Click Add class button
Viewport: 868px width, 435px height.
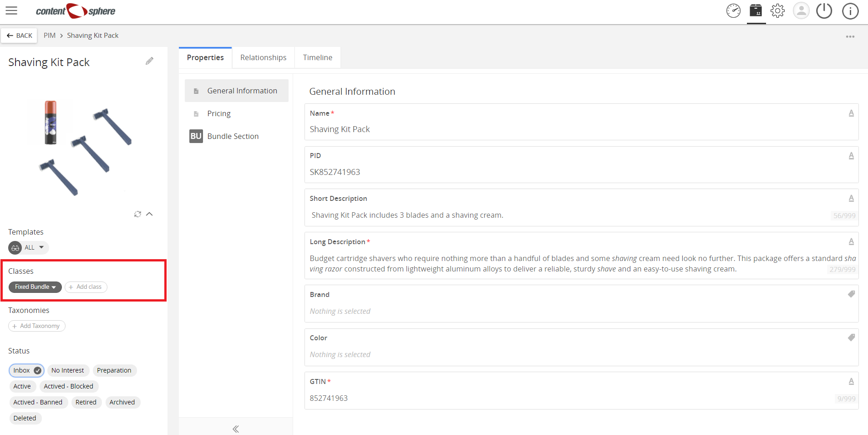coord(86,287)
